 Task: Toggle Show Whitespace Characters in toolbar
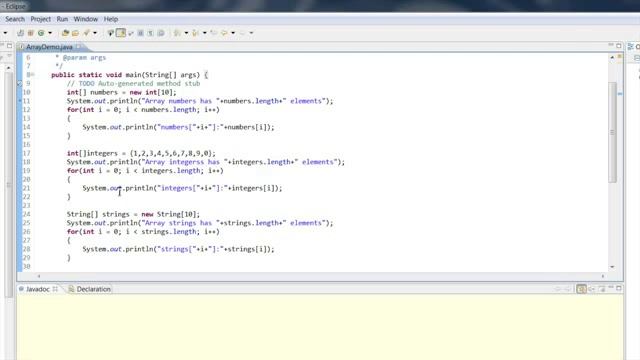150,33
